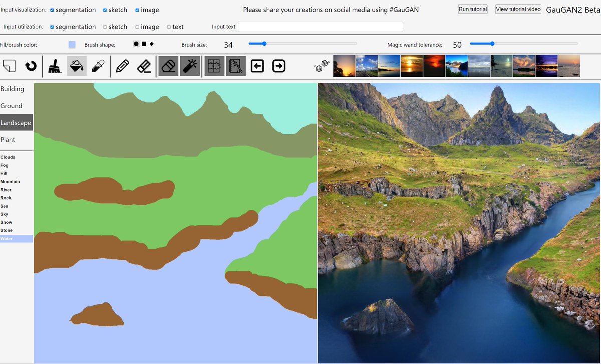601x364 pixels.
Task: Click the Input text field
Action: tap(321, 27)
